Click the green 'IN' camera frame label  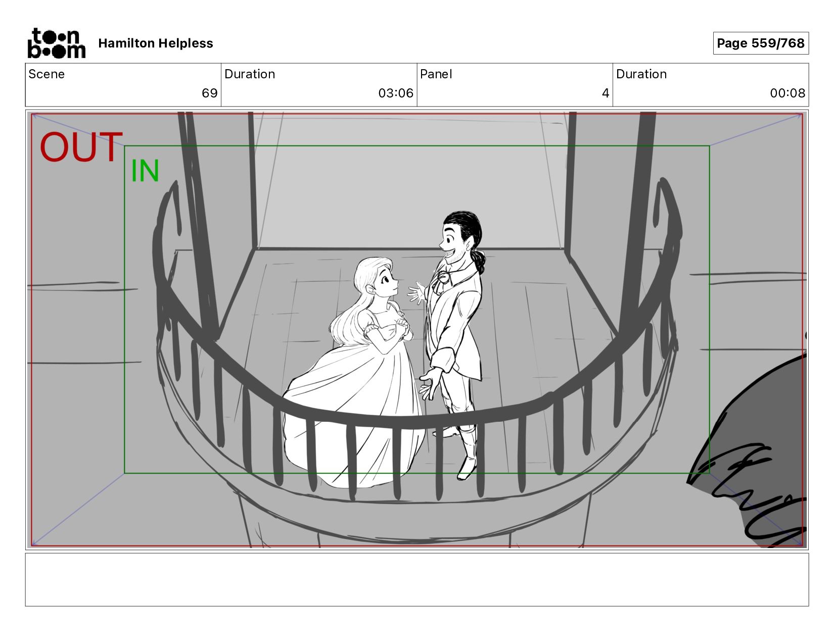point(145,171)
